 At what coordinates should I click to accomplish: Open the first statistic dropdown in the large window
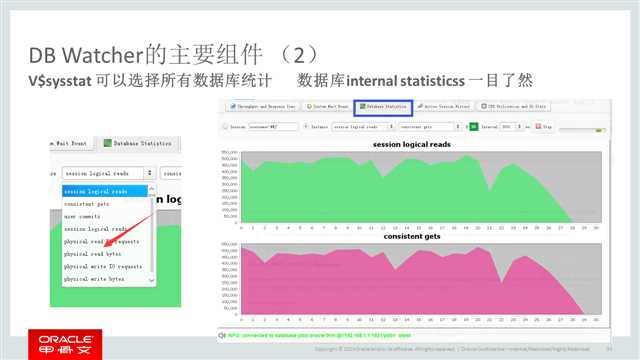coord(363,127)
